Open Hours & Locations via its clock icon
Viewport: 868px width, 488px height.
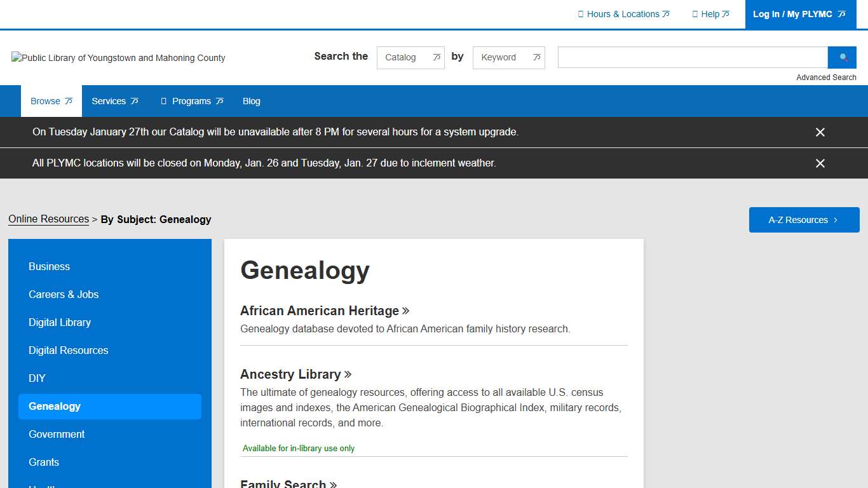(x=580, y=14)
